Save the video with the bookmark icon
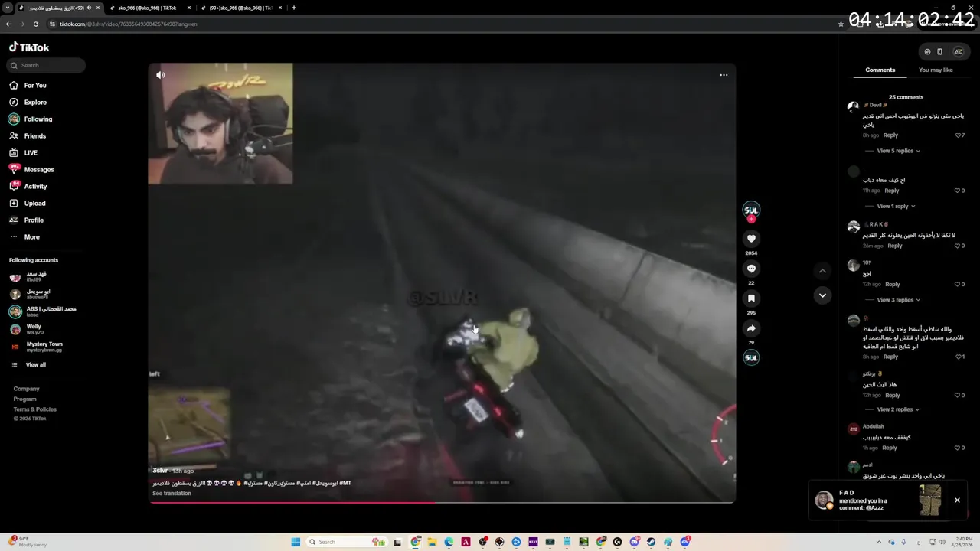The width and height of the screenshot is (980, 551). click(751, 298)
